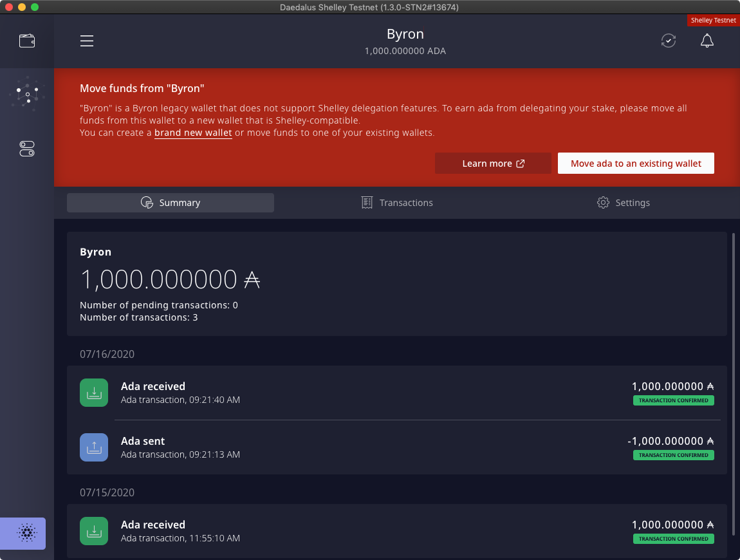This screenshot has width=740, height=560.
Task: Click green received icon at 11:55:10 AM
Action: [x=94, y=531]
